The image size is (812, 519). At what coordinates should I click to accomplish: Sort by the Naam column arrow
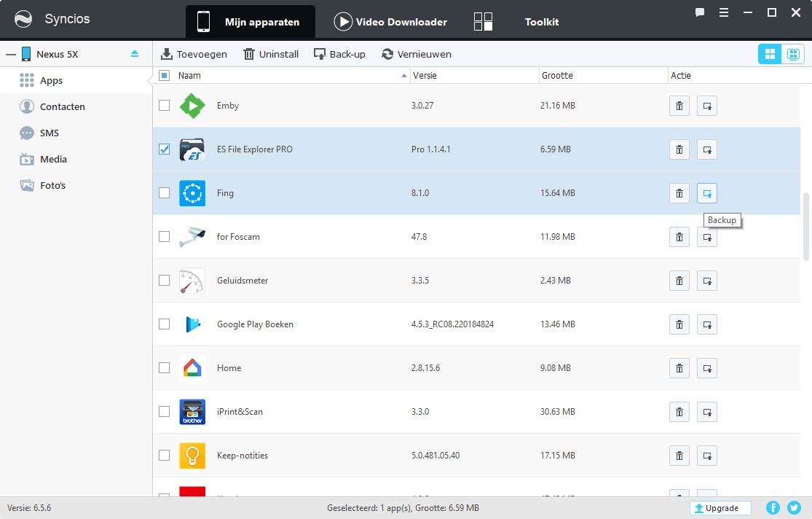click(404, 76)
